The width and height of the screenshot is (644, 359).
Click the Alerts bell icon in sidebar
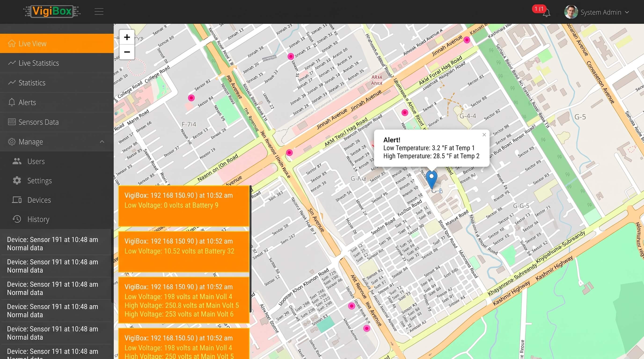coord(12,102)
